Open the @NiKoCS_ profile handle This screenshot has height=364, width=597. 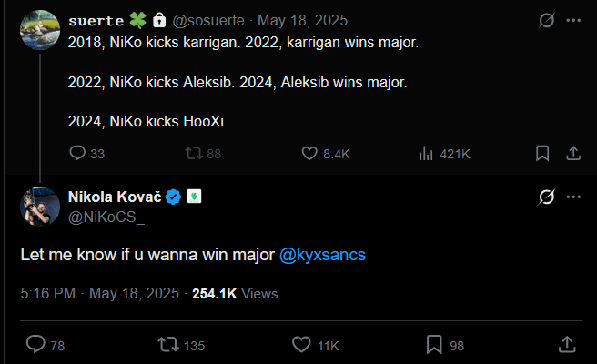(106, 217)
